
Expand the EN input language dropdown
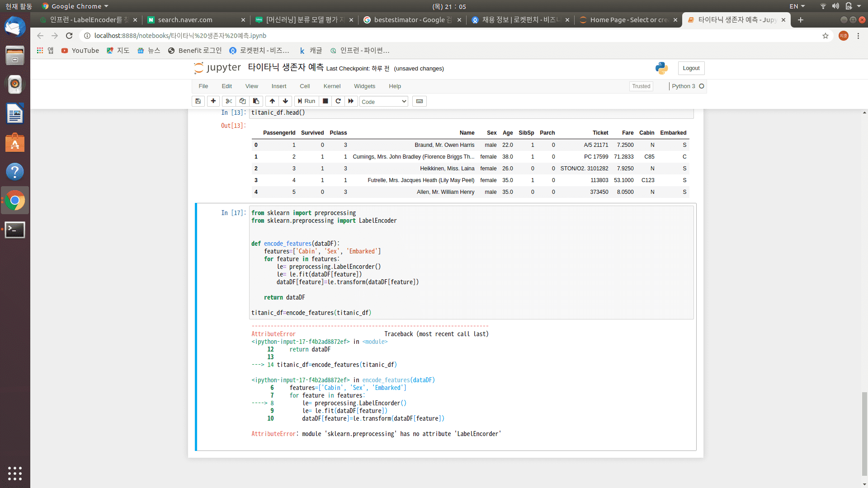point(797,6)
